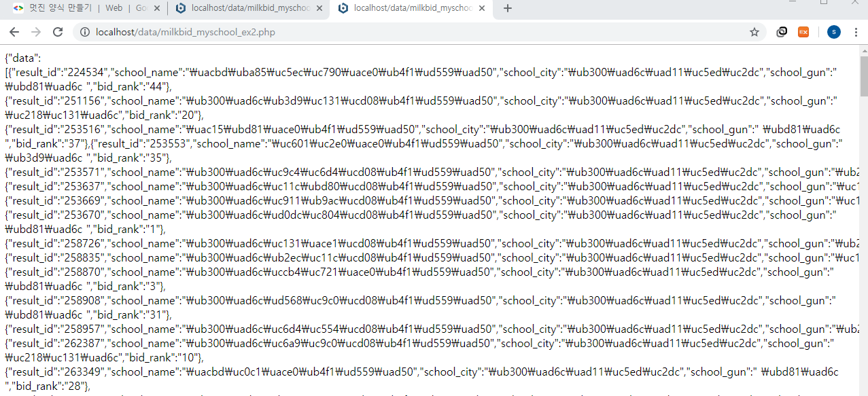Open the orange EX extension
This screenshot has height=396, width=868.
pos(803,32)
